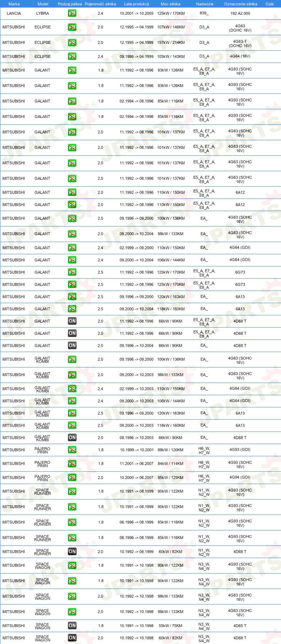
Task: Click engine code 4G63-T (DOHC 16V)
Action: (240, 44)
